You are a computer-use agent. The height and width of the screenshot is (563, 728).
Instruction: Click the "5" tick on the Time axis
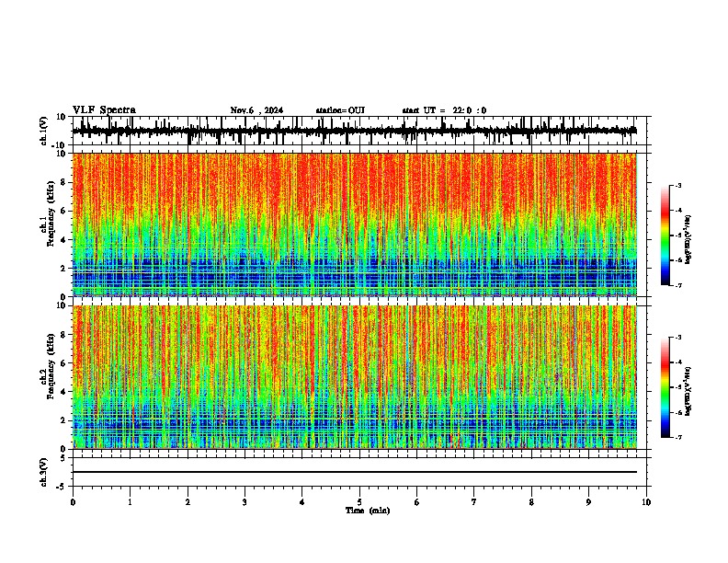[x=359, y=502]
